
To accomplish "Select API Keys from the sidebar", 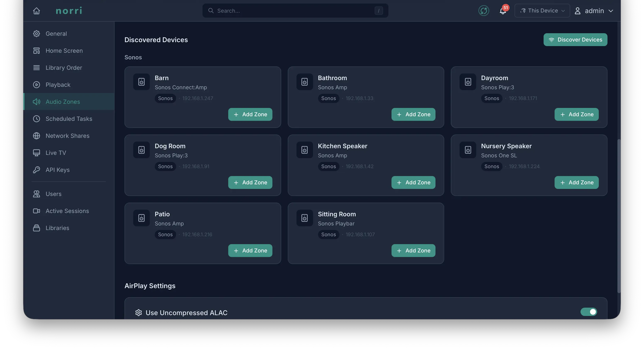I will coord(57,170).
